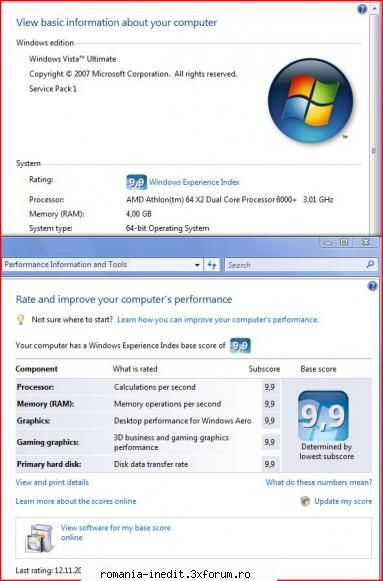
Task: Click the magnifier search icon
Action: [370, 264]
